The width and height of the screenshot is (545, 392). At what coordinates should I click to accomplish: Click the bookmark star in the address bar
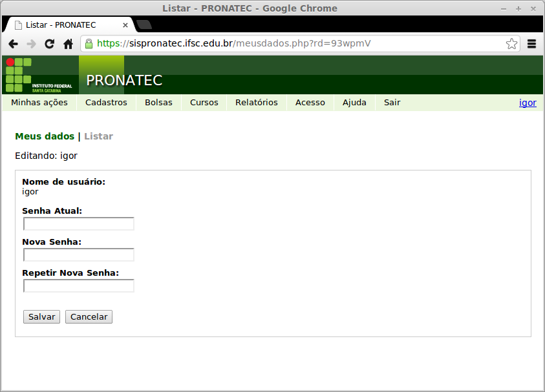pyautogui.click(x=511, y=43)
